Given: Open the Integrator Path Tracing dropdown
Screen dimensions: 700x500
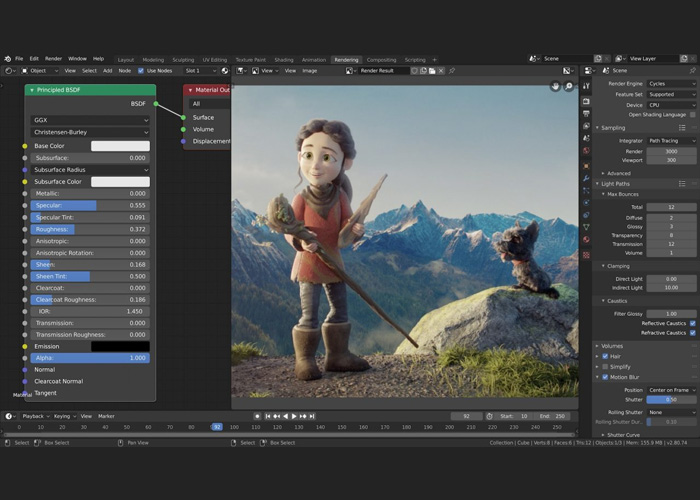Looking at the screenshot, I should pos(671,141).
